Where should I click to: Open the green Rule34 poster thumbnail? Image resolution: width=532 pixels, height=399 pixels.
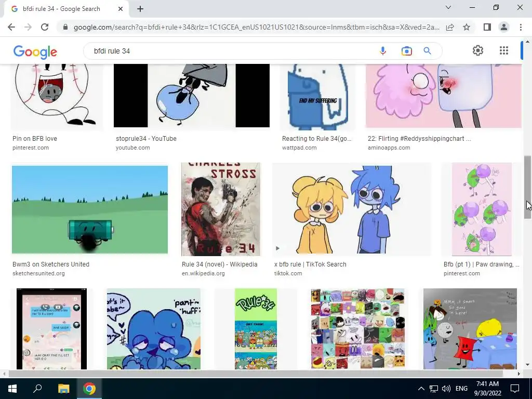256,329
